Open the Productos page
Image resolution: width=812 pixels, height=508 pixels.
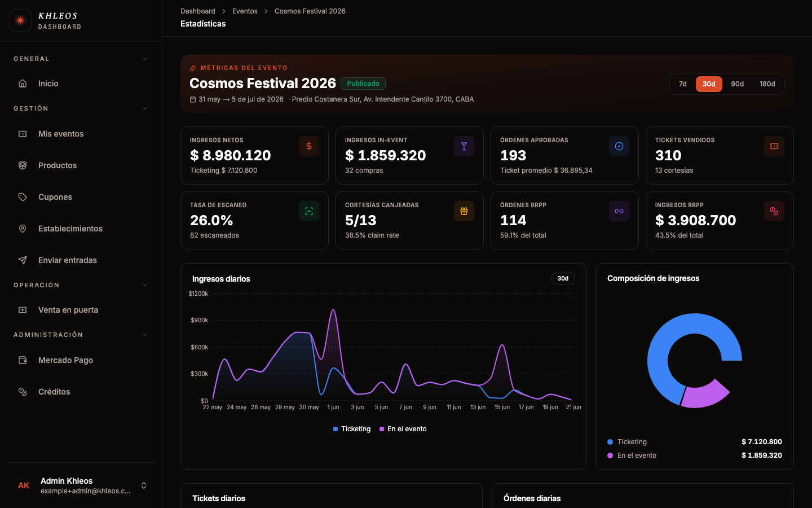pos(81,165)
